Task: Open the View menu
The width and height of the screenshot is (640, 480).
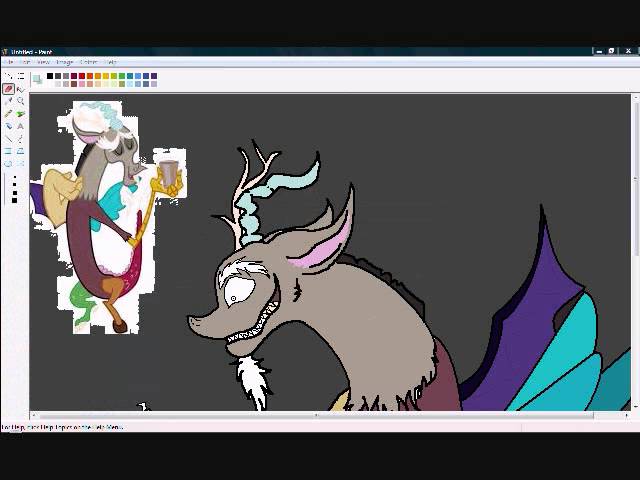Action: pyautogui.click(x=43, y=62)
